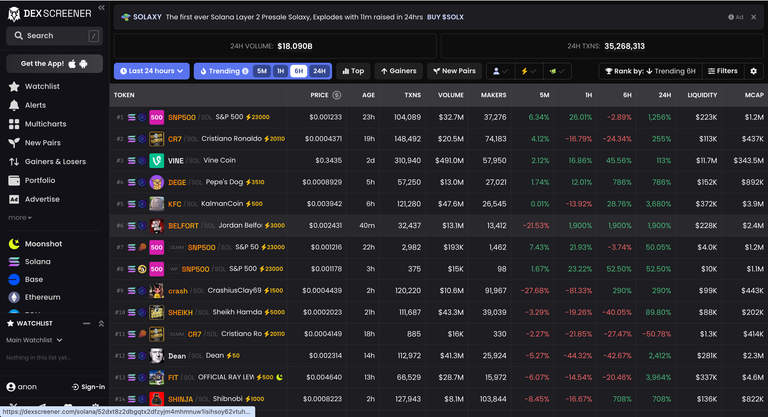Image resolution: width=768 pixels, height=417 pixels.
Task: Click the DEGE token logo
Action: [156, 182]
